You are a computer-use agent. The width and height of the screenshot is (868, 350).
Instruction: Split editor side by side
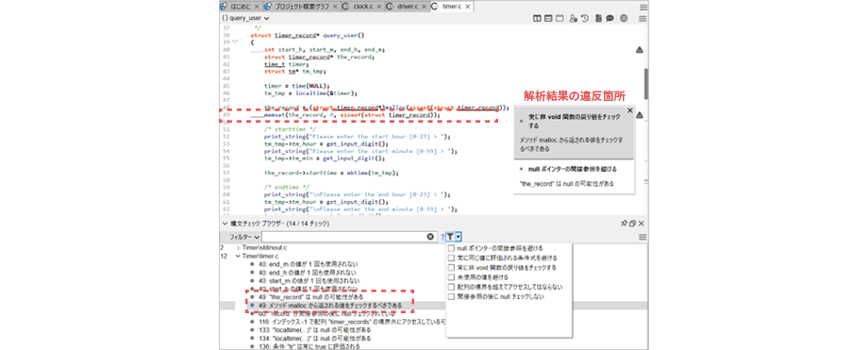coord(537,18)
